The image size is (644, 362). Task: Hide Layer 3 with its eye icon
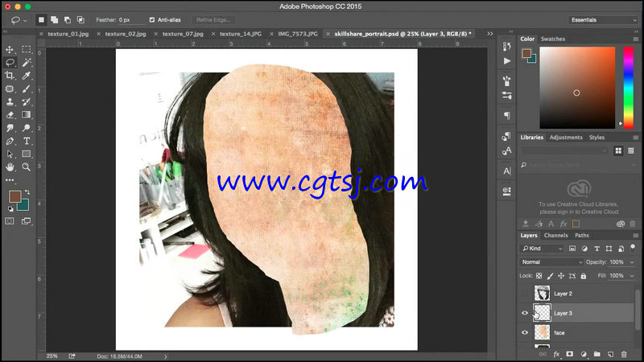coord(525,313)
